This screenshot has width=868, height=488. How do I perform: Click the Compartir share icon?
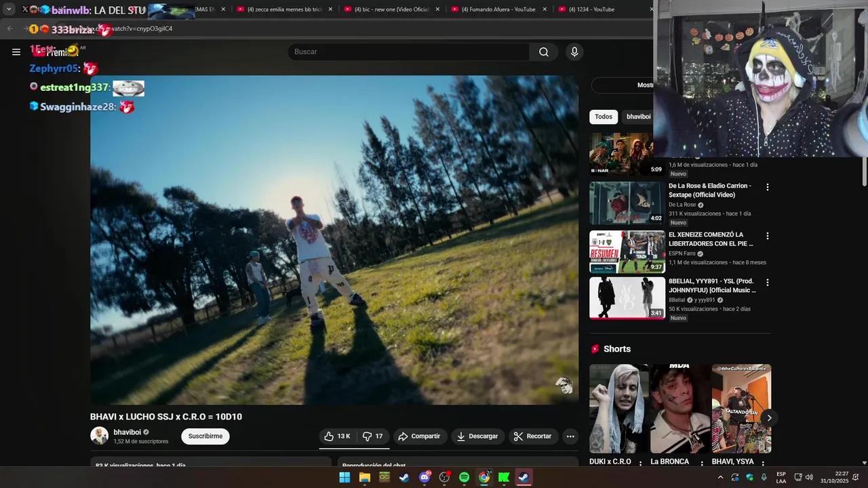[403, 436]
